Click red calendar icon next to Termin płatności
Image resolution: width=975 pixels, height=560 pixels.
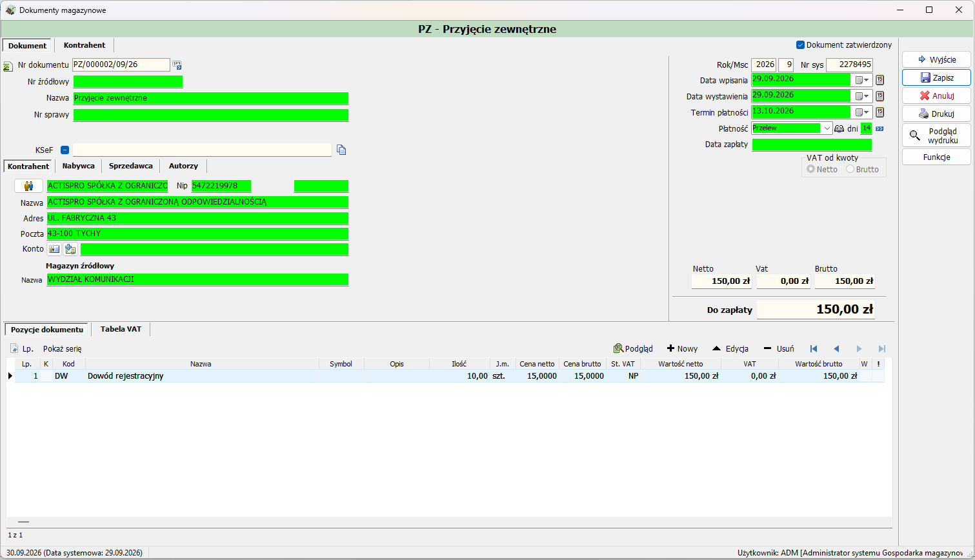click(x=880, y=112)
